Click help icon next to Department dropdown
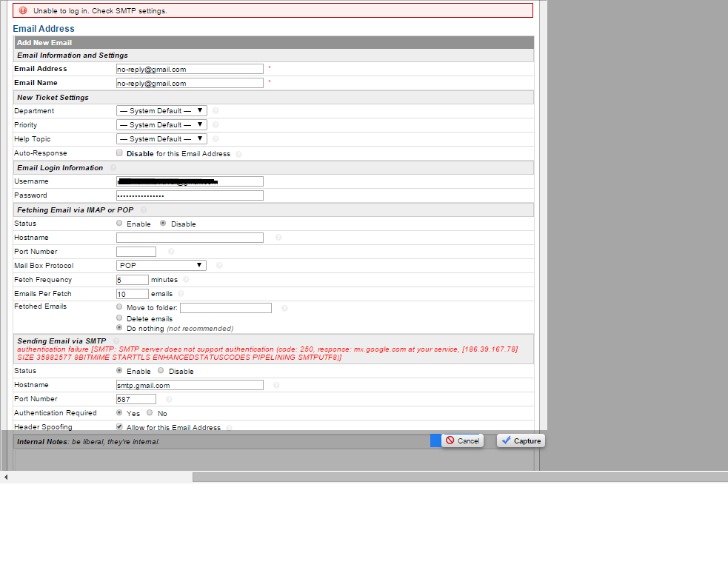The width and height of the screenshot is (728, 573). pos(216,111)
